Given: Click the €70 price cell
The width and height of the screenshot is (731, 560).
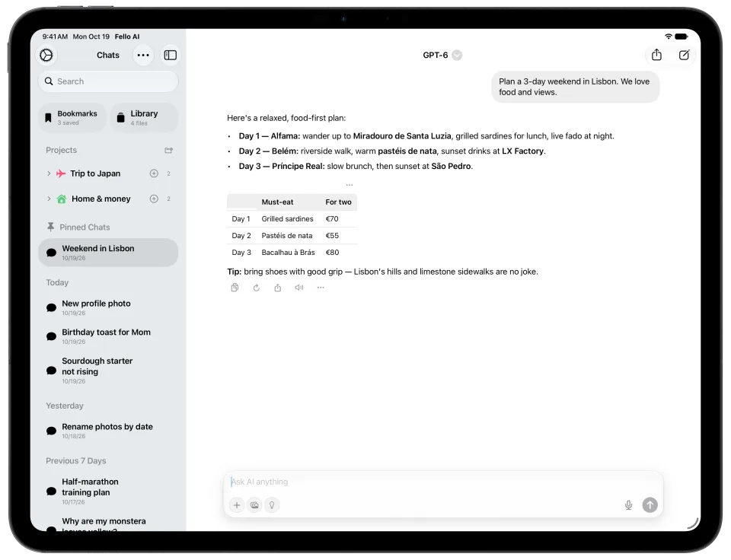Looking at the screenshot, I should [x=332, y=218].
